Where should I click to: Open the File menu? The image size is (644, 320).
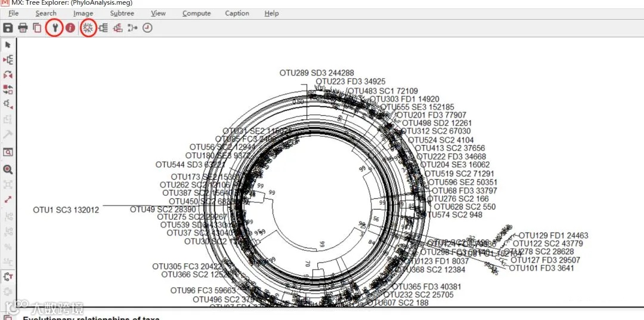pyautogui.click(x=14, y=13)
